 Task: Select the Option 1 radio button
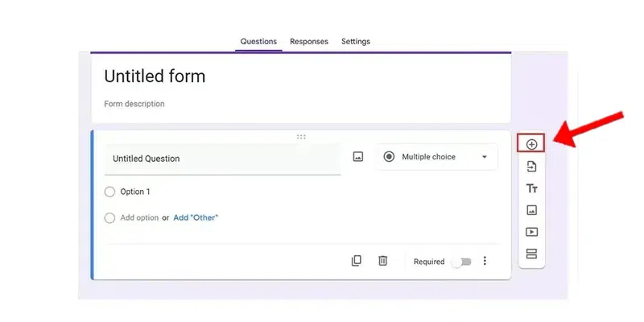click(x=110, y=192)
